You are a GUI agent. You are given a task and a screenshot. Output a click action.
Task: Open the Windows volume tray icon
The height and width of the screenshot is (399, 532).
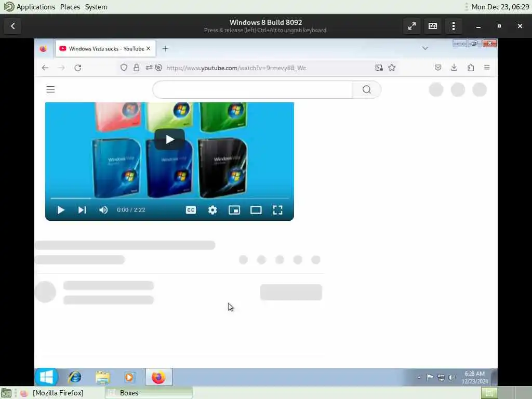tap(451, 377)
